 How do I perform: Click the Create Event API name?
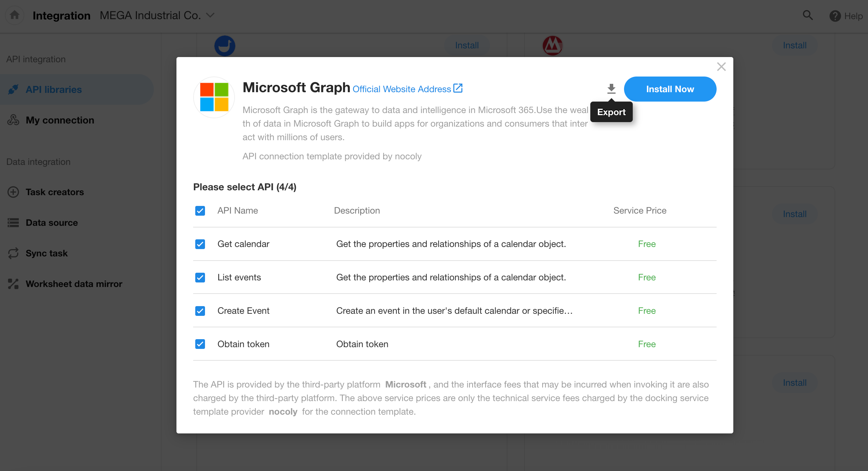click(x=243, y=311)
